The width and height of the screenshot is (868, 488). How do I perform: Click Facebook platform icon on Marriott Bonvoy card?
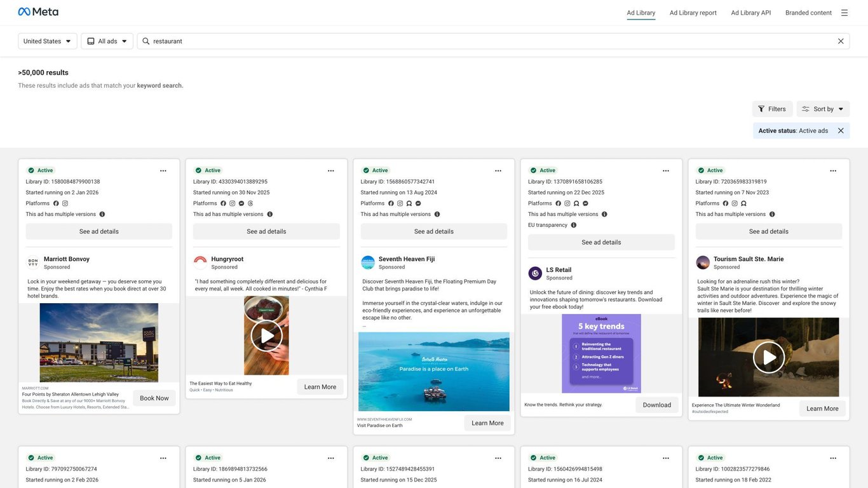tap(56, 203)
